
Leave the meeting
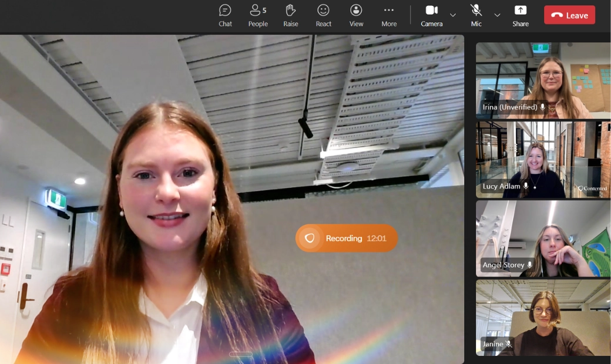pos(569,15)
